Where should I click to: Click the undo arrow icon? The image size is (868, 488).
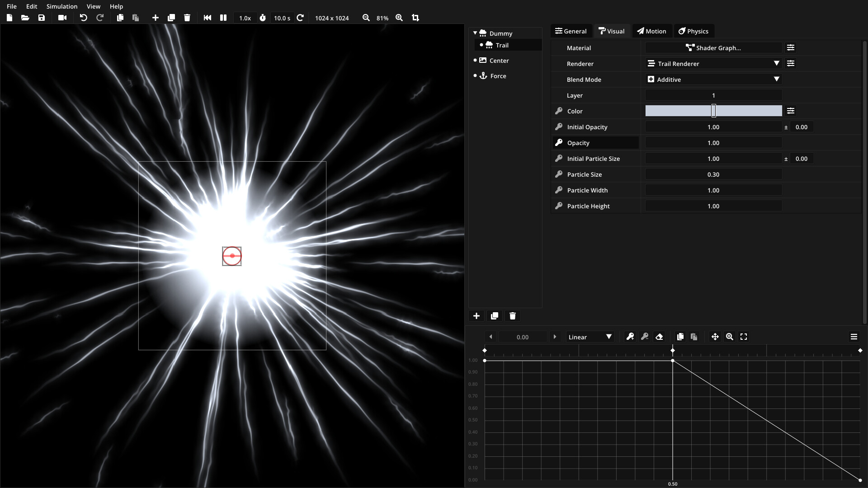pyautogui.click(x=83, y=18)
